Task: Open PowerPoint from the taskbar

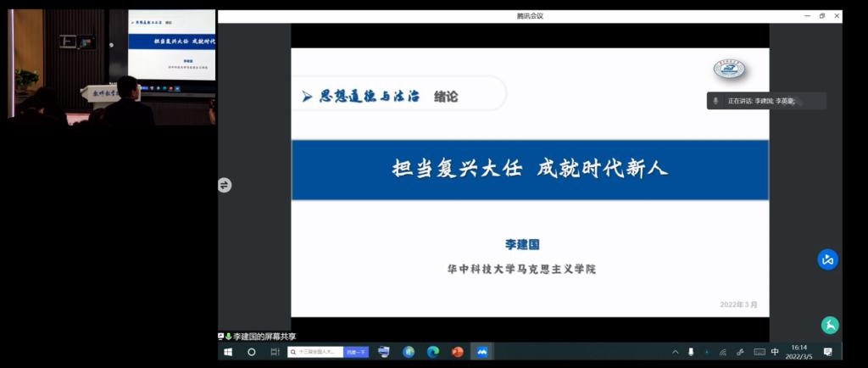Action: tap(458, 352)
